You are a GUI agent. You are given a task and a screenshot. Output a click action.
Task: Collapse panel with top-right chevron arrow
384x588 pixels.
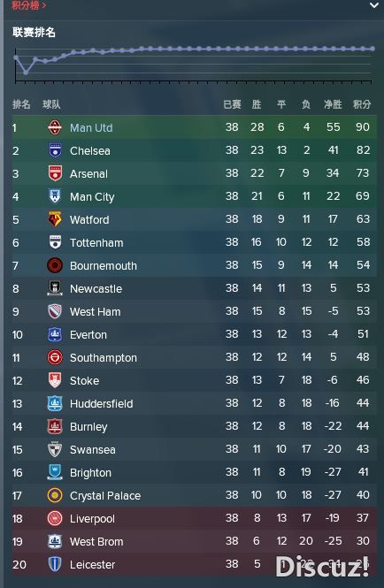tap(374, 5)
